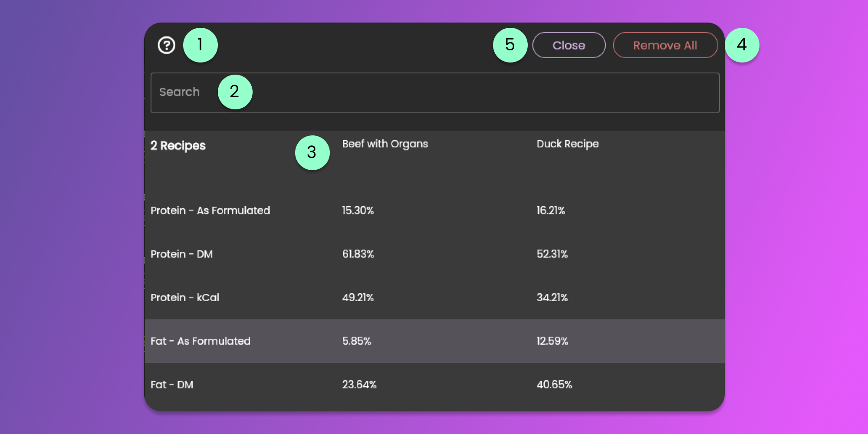Click the 15.30% protein value for Beef
The height and width of the screenshot is (434, 868).
358,210
